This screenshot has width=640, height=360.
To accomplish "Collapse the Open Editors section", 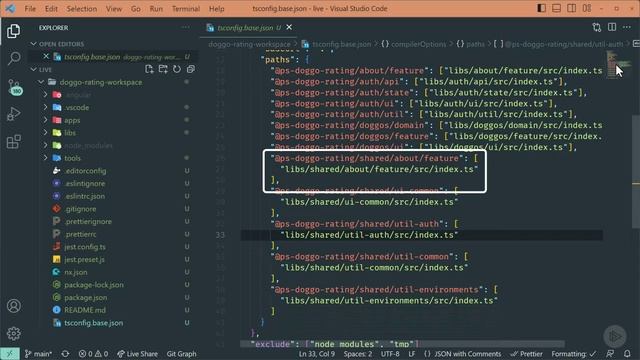I will (33, 44).
